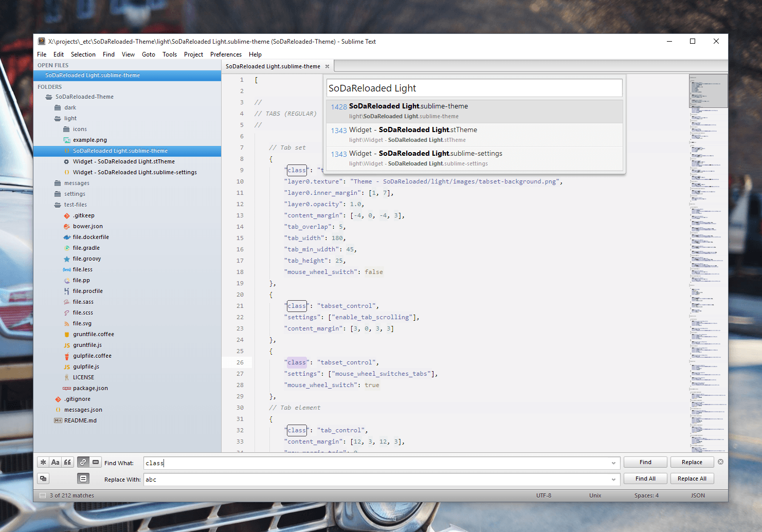Expand the messages folder
This screenshot has height=532, width=762.
click(58, 183)
